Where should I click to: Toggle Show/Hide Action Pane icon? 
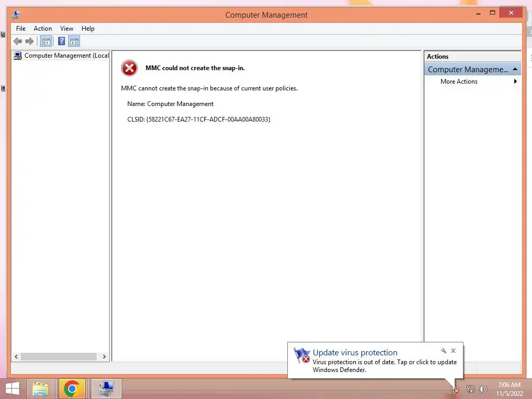74,42
